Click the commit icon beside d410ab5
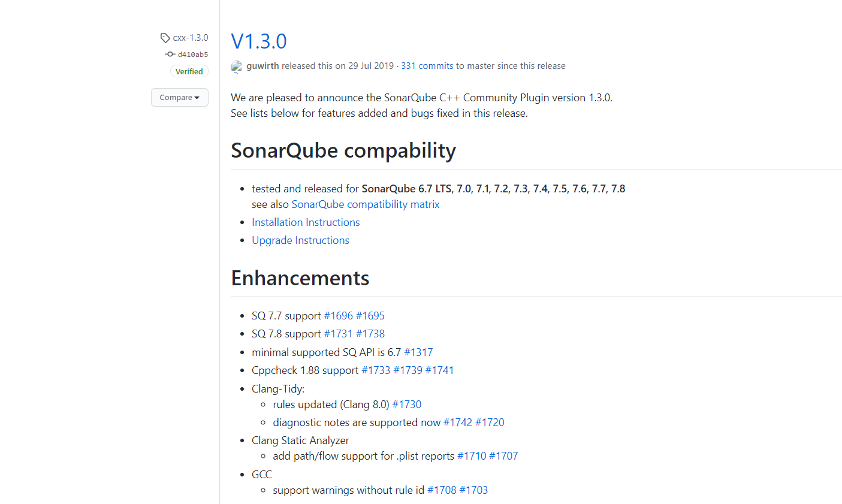The width and height of the screenshot is (842, 504). click(170, 54)
